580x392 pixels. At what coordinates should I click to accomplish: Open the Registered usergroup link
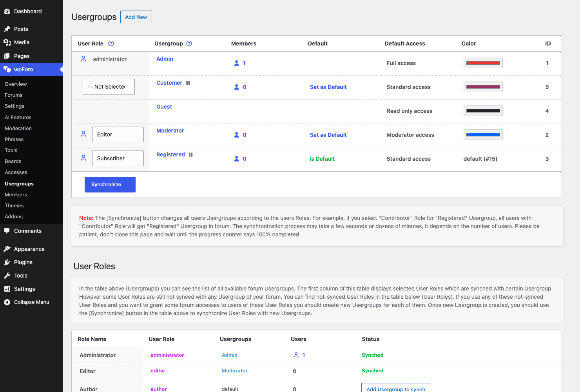[170, 154]
